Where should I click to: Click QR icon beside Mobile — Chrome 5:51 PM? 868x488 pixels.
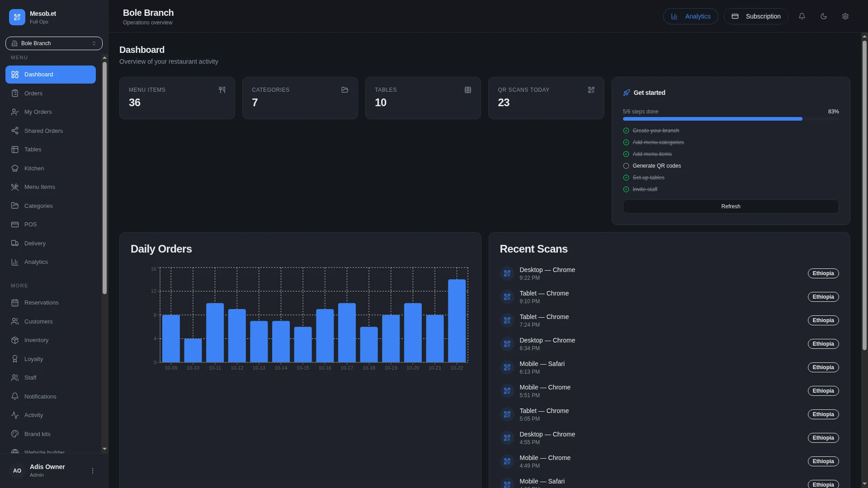click(507, 391)
